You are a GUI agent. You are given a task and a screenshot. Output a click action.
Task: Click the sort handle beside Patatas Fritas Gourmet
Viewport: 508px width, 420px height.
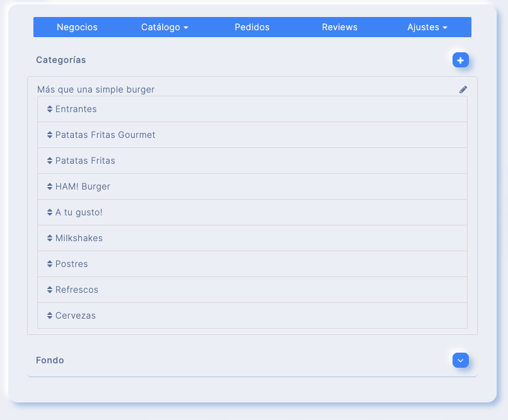coord(50,135)
